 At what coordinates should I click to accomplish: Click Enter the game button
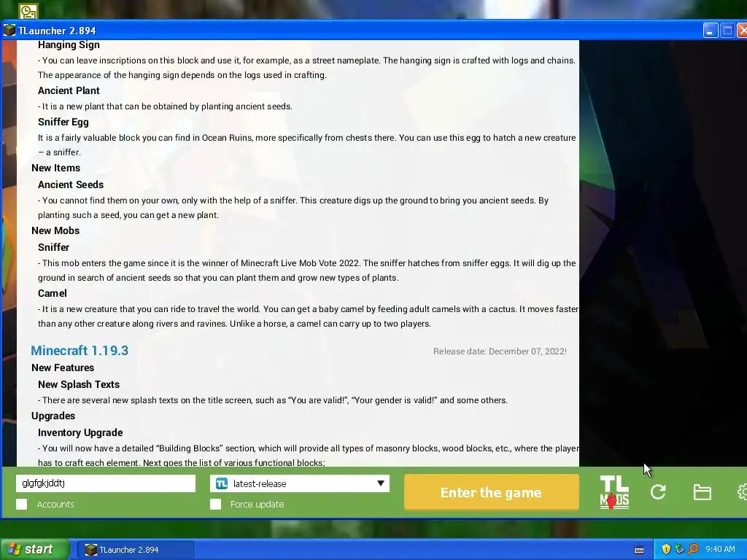pyautogui.click(x=491, y=492)
